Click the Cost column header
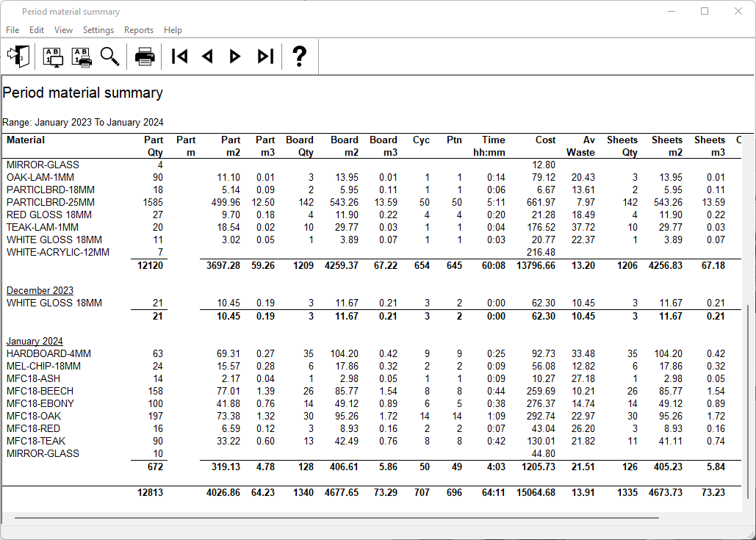 tap(545, 140)
